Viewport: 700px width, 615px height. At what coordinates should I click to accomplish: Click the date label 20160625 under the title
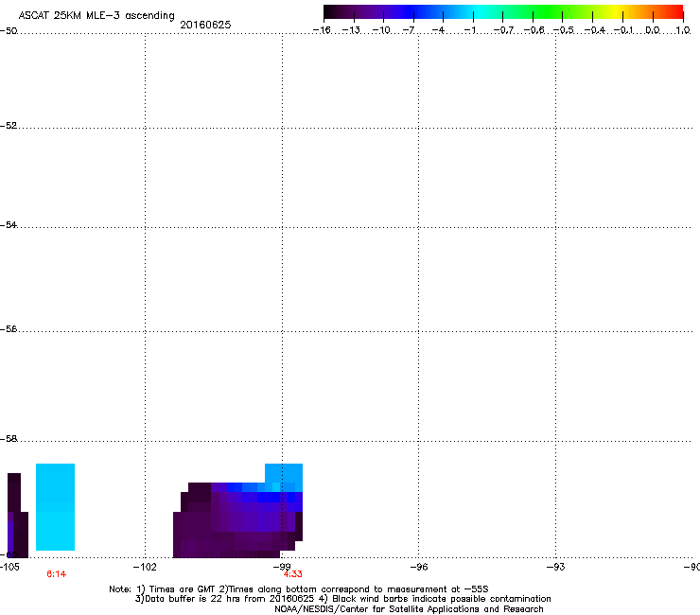tap(205, 25)
